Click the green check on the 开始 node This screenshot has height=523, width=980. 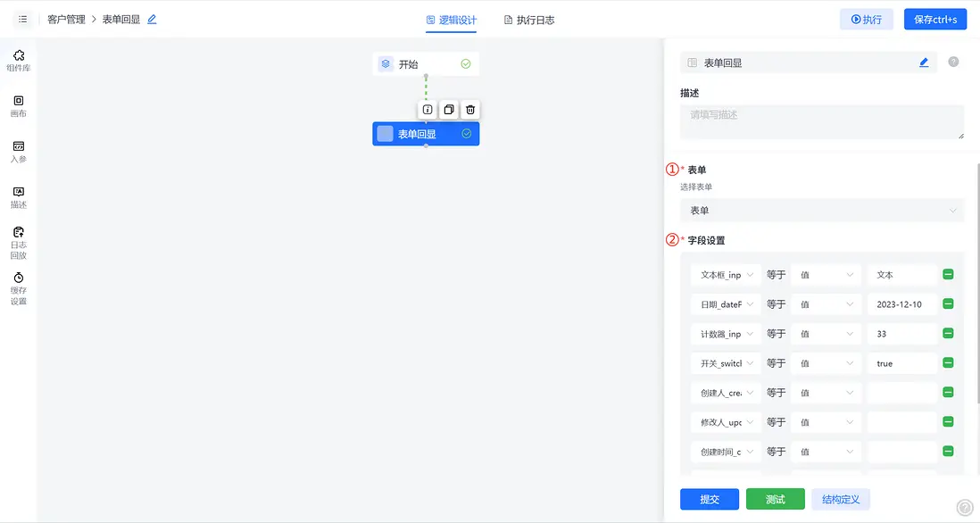click(463, 63)
